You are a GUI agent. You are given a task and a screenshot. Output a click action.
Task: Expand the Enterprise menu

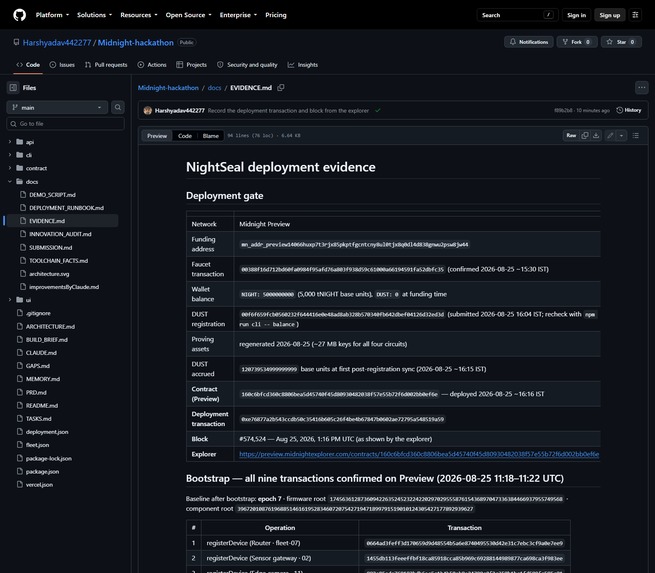point(238,15)
